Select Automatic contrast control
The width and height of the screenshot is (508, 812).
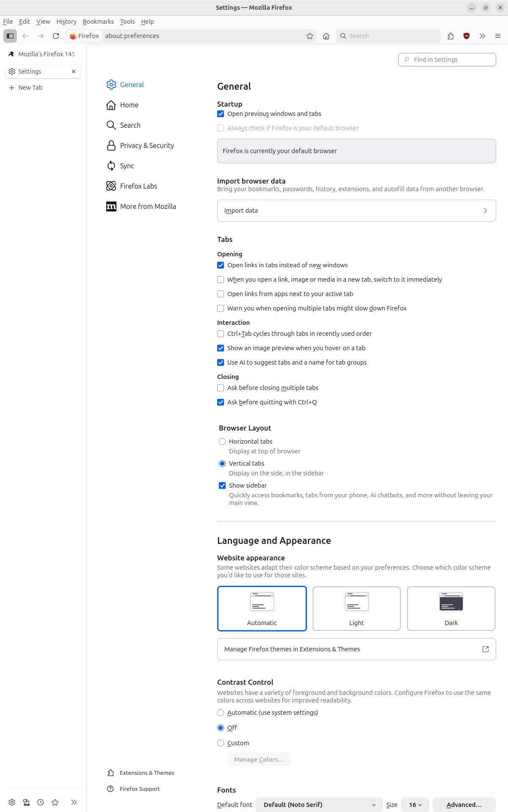click(x=221, y=713)
